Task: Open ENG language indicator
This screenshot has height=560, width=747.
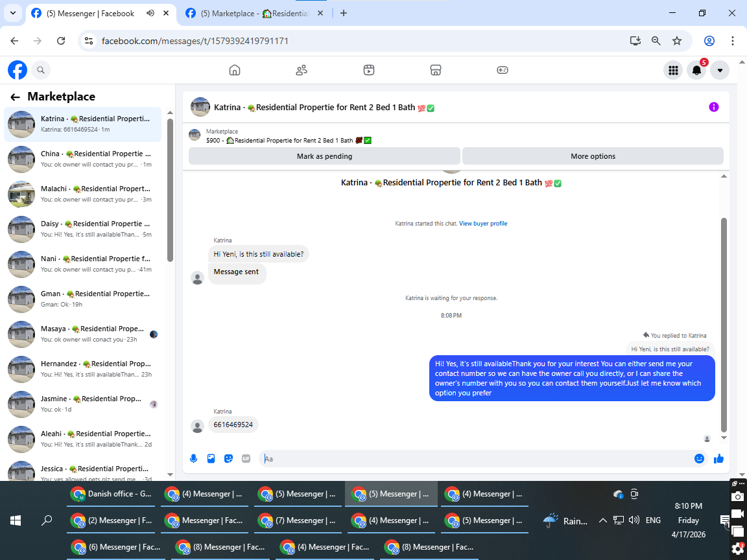Action: tap(653, 520)
